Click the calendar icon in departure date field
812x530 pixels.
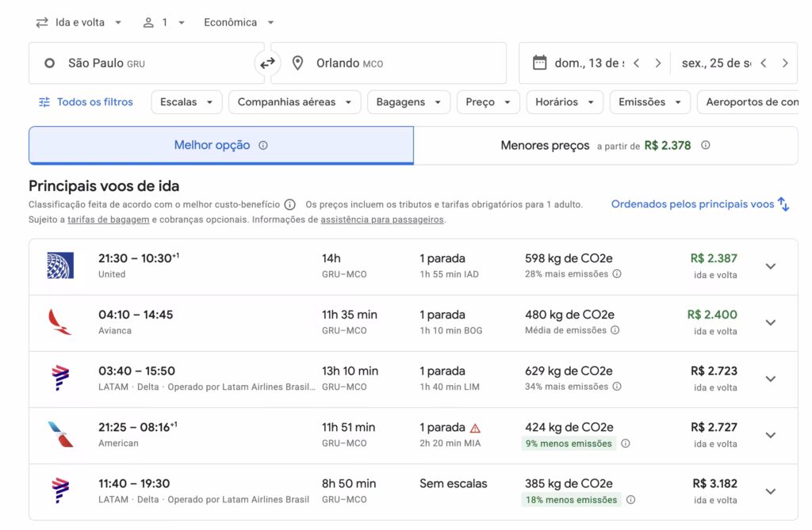tap(539, 63)
